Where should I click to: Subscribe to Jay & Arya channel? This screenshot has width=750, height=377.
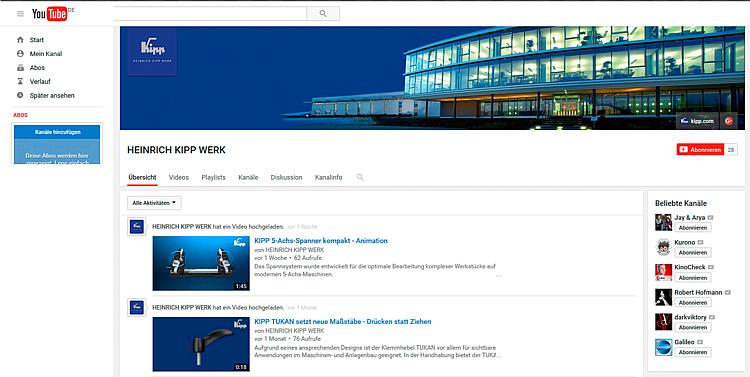tap(693, 228)
